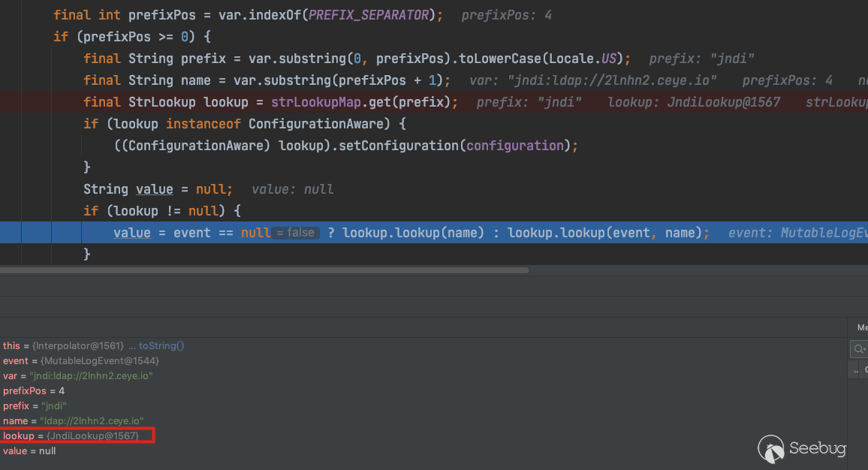The width and height of the screenshot is (868, 470).
Task: Select the 'lookup = {JndiLookup@1567}' variable row
Action: [71, 435]
